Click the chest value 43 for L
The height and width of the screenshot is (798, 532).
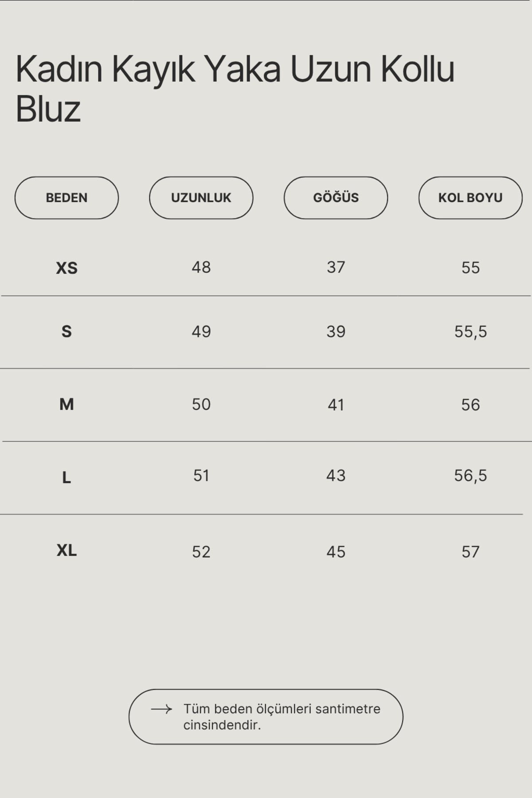(x=336, y=476)
